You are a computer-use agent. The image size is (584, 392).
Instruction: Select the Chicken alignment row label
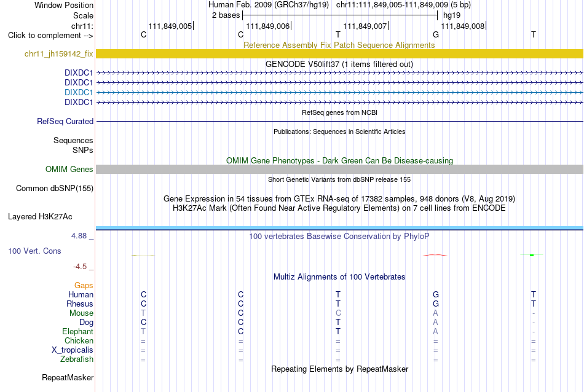click(79, 340)
